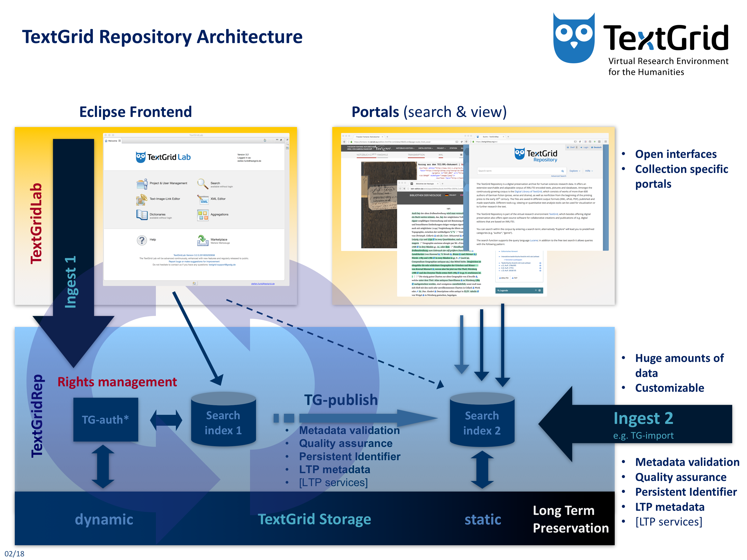The height and width of the screenshot is (560, 747).
Task: Open Dictionaries in TextGridLab
Action: pos(157,214)
